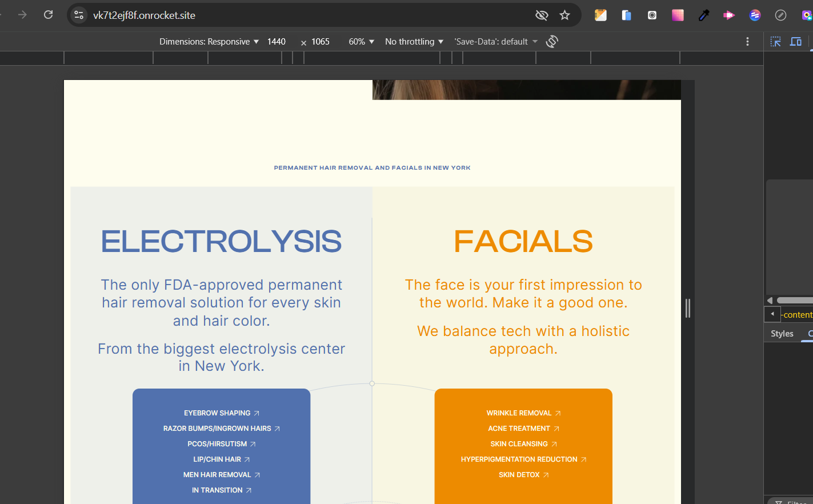
Task: Edit the viewport height field 1065
Action: click(x=321, y=42)
